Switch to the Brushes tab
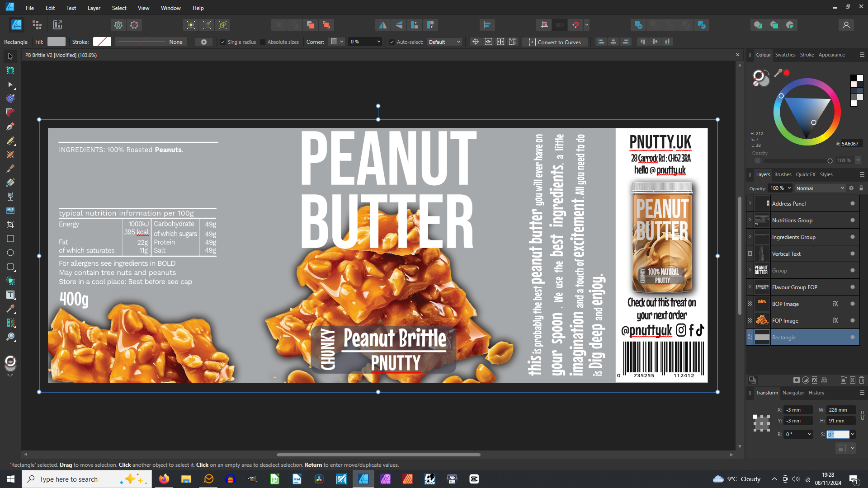Screen dimensions: 868x488 [783, 174]
